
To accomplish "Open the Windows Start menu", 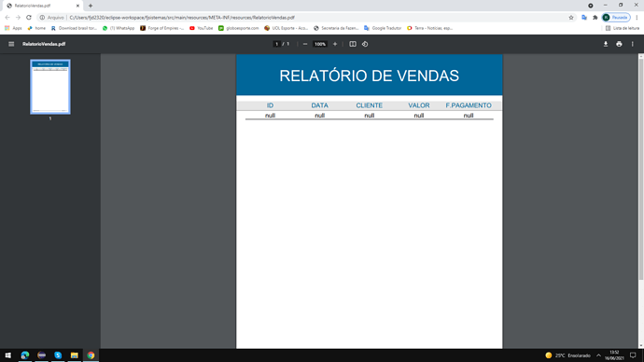I will [7, 355].
